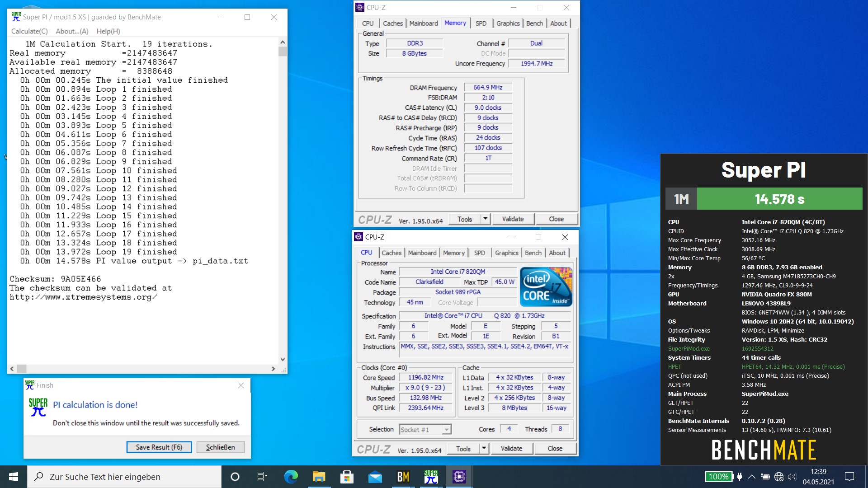
Task: Launch Microsoft Edge from taskbar
Action: tap(291, 477)
